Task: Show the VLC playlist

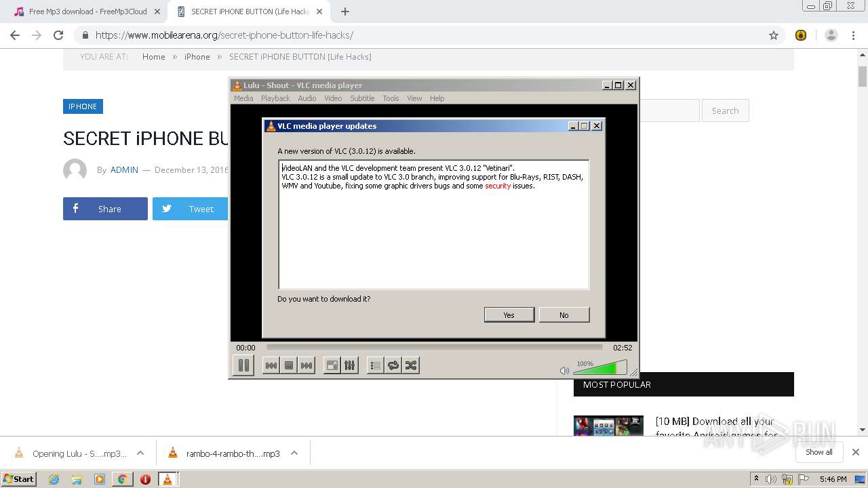Action: click(x=375, y=365)
